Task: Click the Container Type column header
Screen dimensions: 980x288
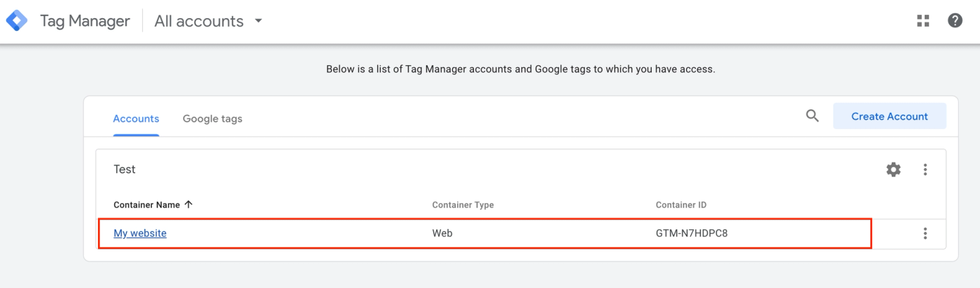Action: [463, 205]
